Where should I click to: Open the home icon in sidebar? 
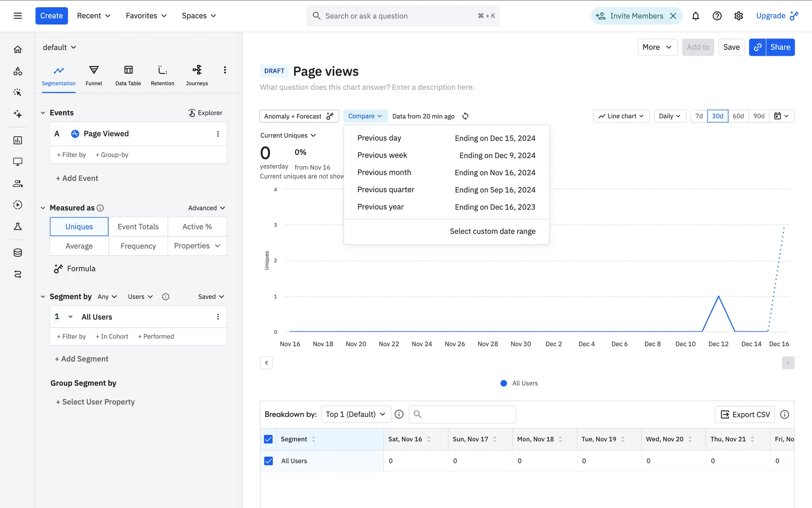pos(18,50)
